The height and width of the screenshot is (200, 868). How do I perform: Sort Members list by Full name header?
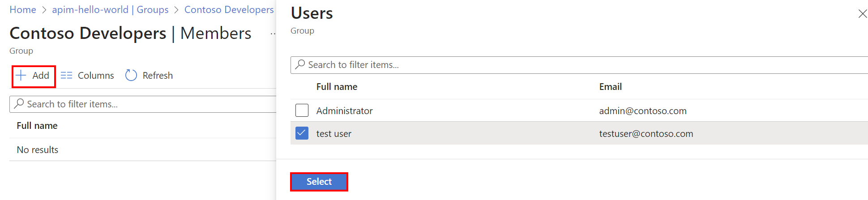[37, 126]
